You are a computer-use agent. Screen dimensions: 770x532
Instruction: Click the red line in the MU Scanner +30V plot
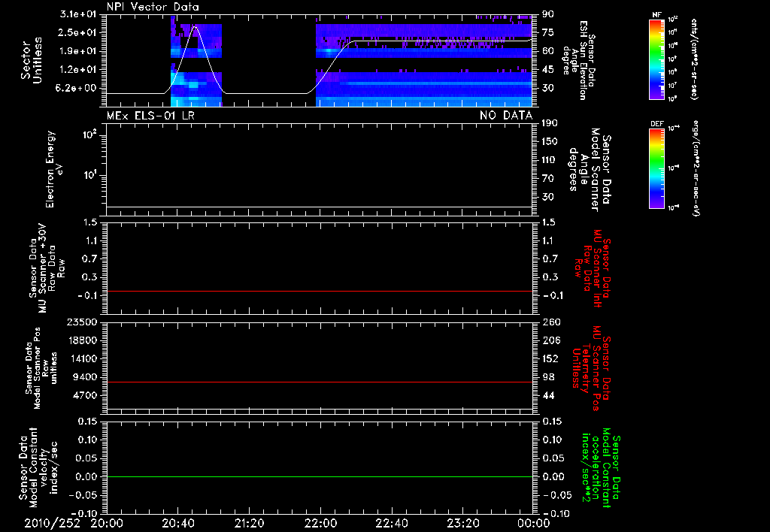320,291
